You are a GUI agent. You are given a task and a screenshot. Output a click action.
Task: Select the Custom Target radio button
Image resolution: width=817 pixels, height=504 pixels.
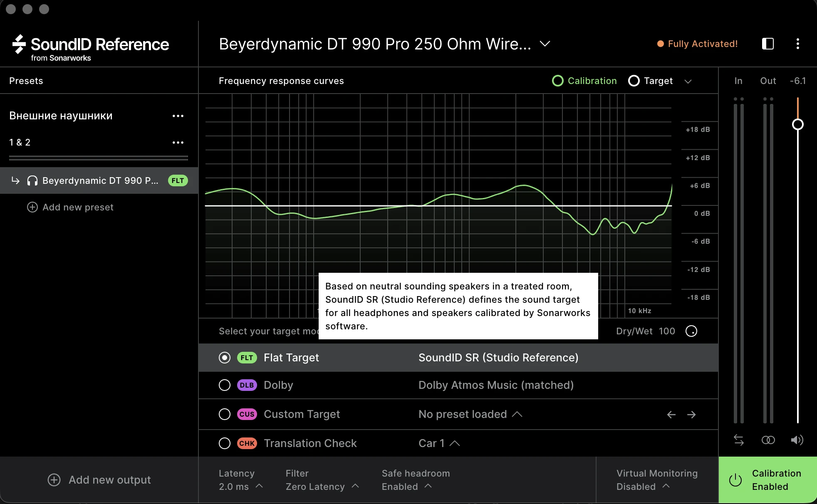[225, 414]
